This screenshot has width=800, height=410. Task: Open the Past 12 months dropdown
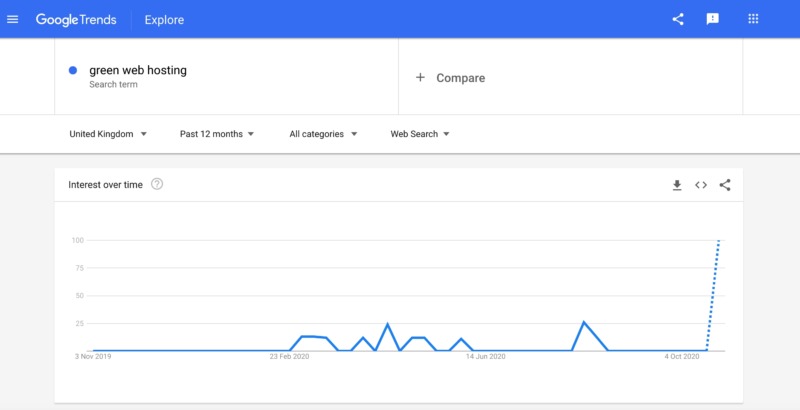(217, 134)
